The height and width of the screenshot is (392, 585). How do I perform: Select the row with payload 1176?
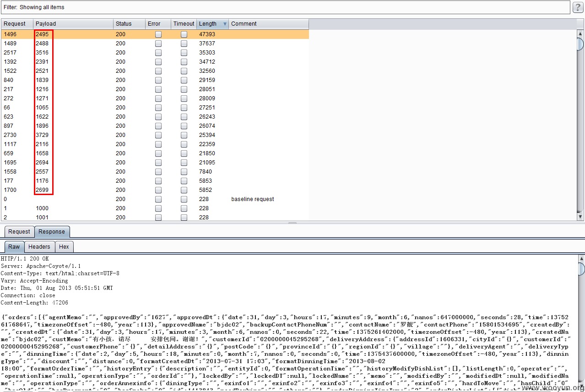click(x=155, y=181)
